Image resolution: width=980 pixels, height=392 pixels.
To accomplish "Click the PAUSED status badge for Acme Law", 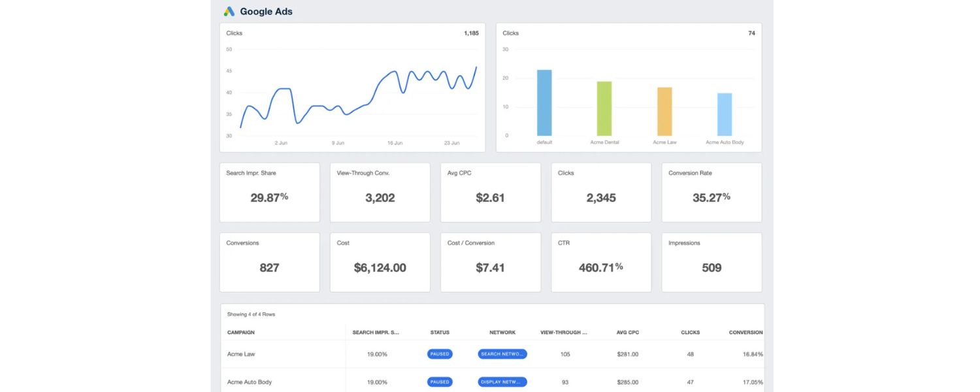I will pyautogui.click(x=440, y=354).
